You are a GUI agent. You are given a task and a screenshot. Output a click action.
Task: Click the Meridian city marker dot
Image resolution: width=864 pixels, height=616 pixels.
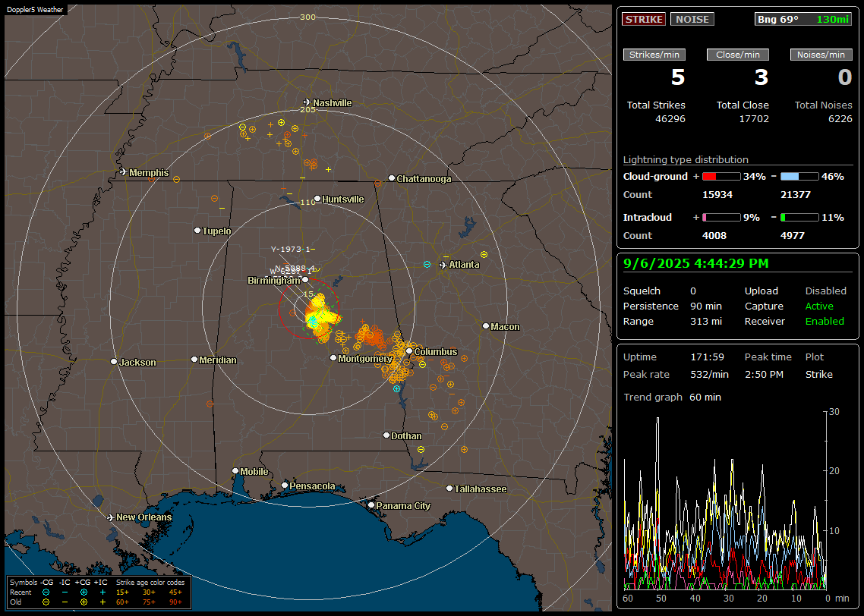pos(194,360)
